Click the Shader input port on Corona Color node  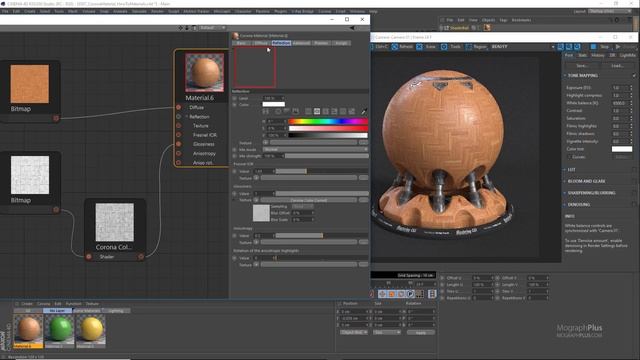89,257
